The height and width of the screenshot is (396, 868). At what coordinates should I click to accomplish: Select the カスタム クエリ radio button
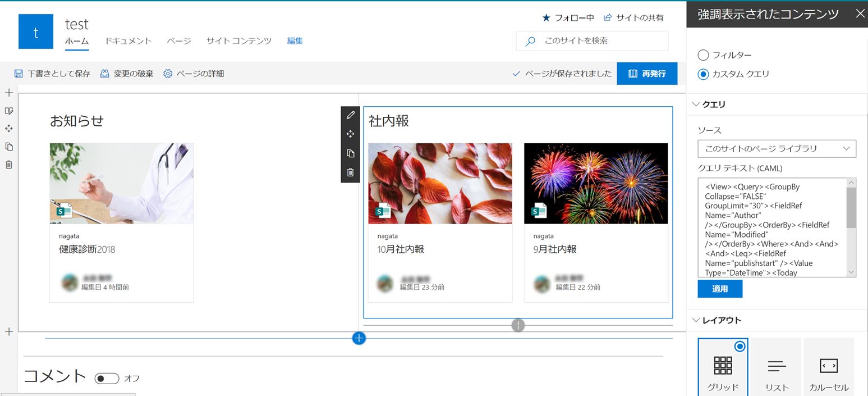pyautogui.click(x=703, y=74)
